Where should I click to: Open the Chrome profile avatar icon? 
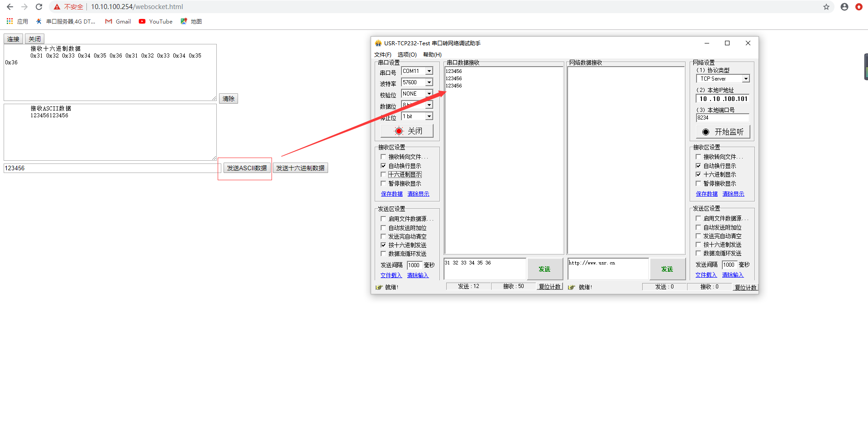[x=844, y=7]
